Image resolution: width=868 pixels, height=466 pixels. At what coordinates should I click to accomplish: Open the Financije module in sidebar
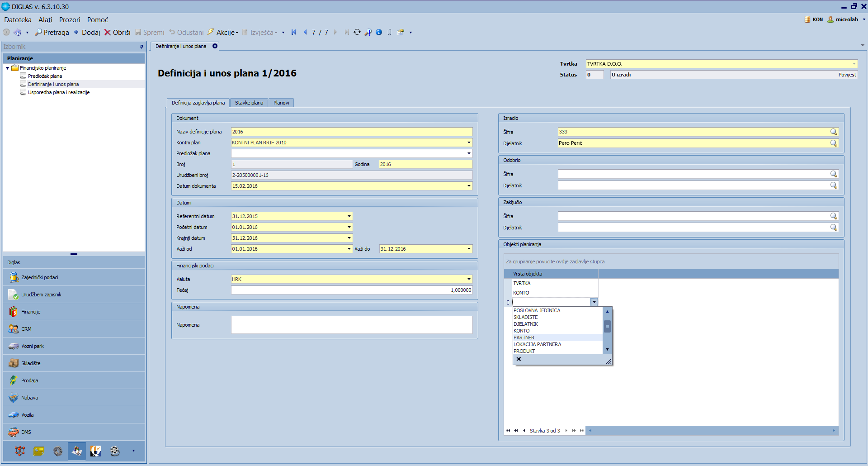[31, 312]
